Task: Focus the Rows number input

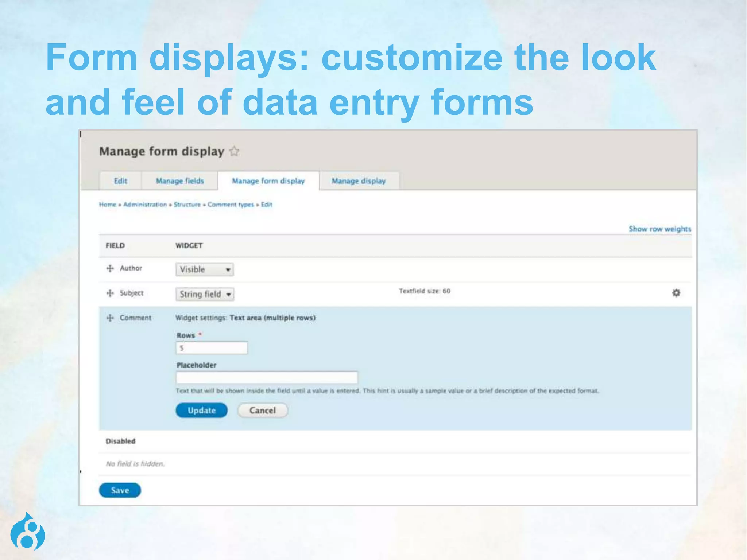Action: 212,348
